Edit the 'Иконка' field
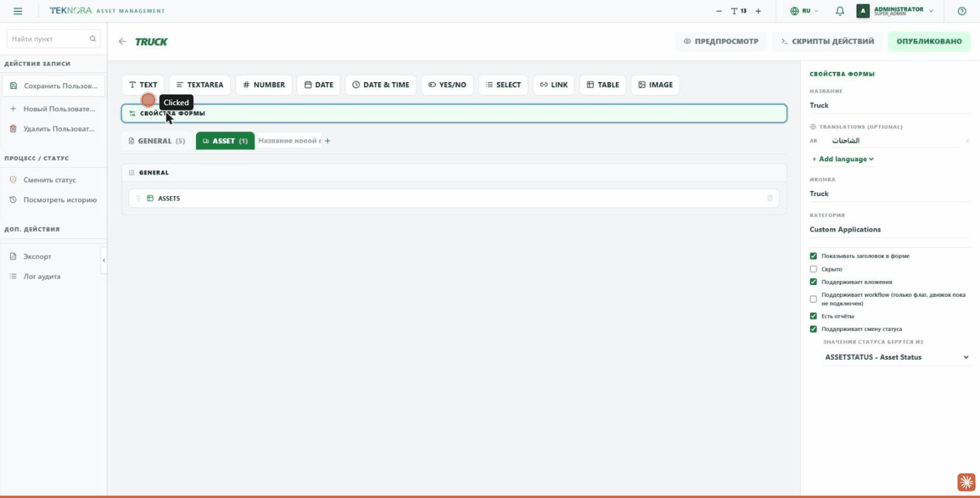This screenshot has height=498, width=980. [x=889, y=194]
